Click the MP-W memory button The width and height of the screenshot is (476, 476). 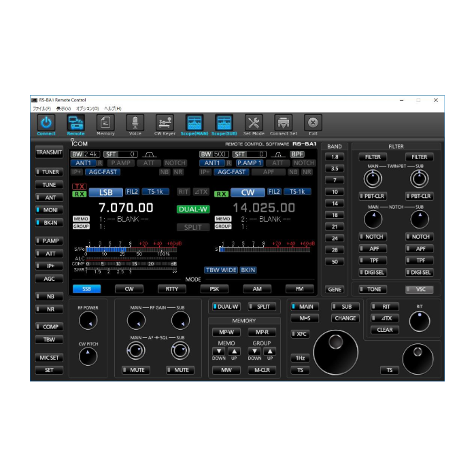(226, 332)
